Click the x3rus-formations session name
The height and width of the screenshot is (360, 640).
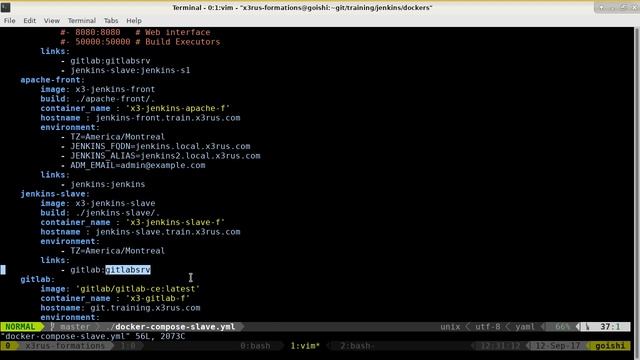(x=65, y=346)
